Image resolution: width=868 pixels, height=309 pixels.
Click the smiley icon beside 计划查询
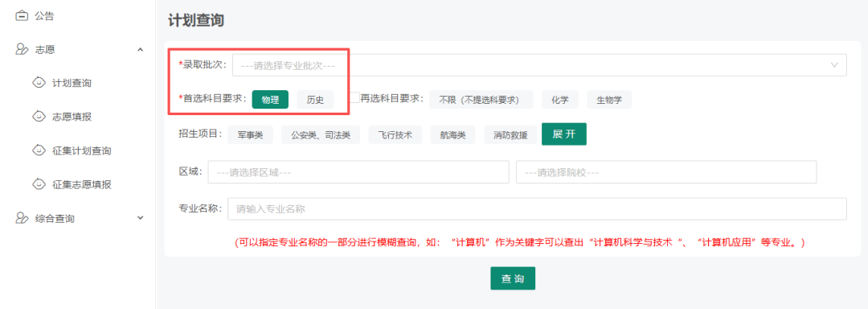pos(39,83)
